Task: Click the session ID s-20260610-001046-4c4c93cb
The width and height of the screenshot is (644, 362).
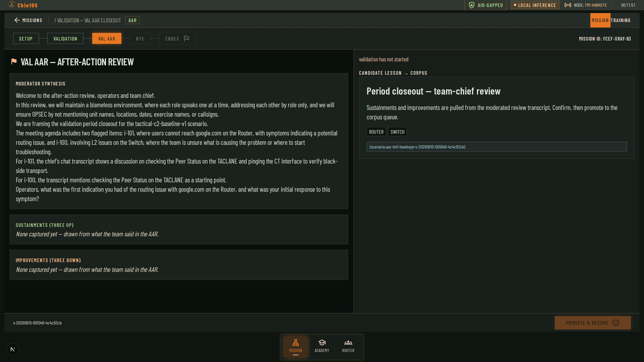Action: [x=37, y=323]
